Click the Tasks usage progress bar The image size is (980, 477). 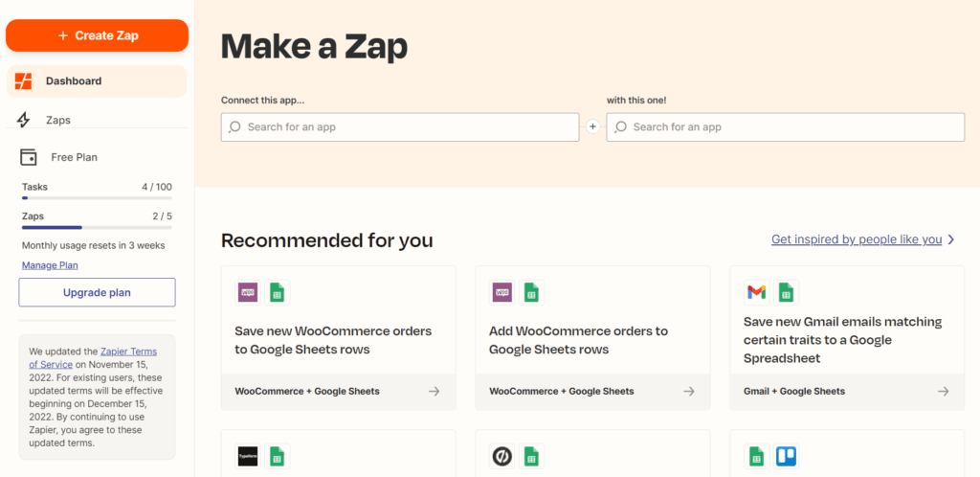point(97,198)
